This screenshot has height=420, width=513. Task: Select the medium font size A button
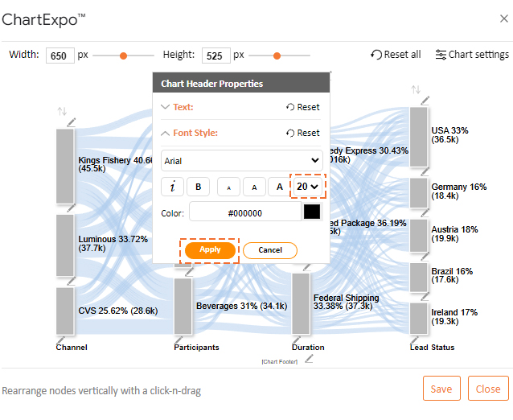point(254,187)
